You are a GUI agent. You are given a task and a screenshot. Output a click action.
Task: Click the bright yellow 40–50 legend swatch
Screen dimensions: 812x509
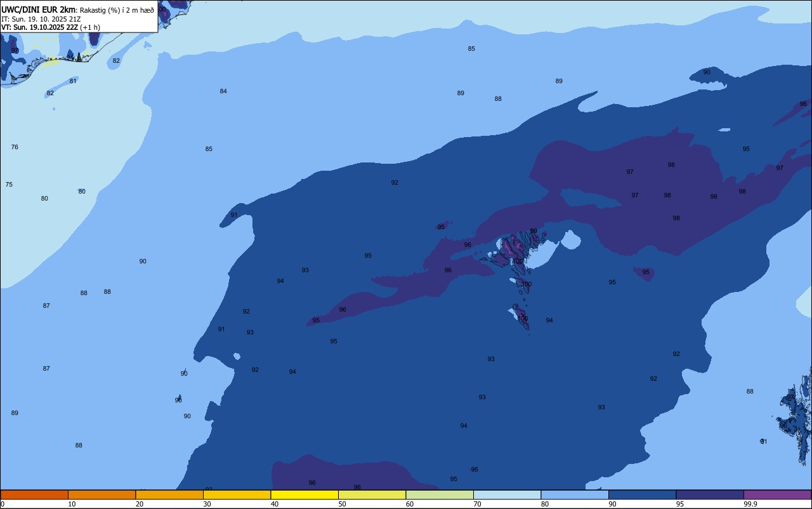[x=304, y=494]
